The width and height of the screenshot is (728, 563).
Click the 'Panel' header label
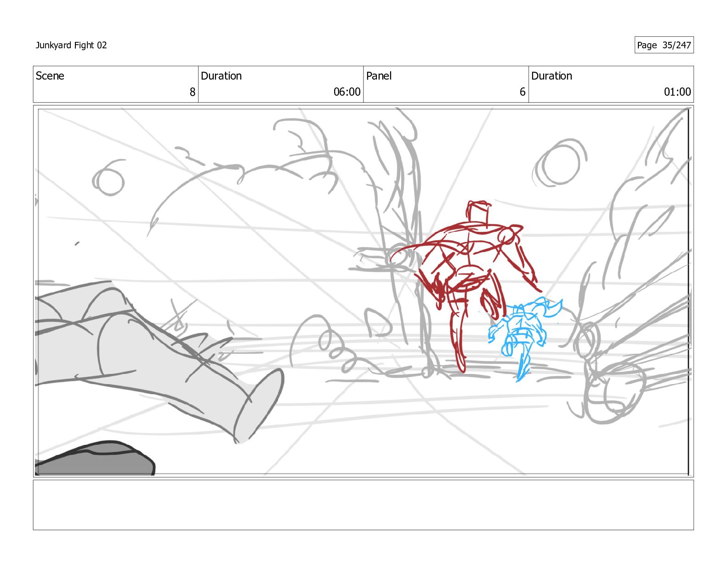(379, 76)
